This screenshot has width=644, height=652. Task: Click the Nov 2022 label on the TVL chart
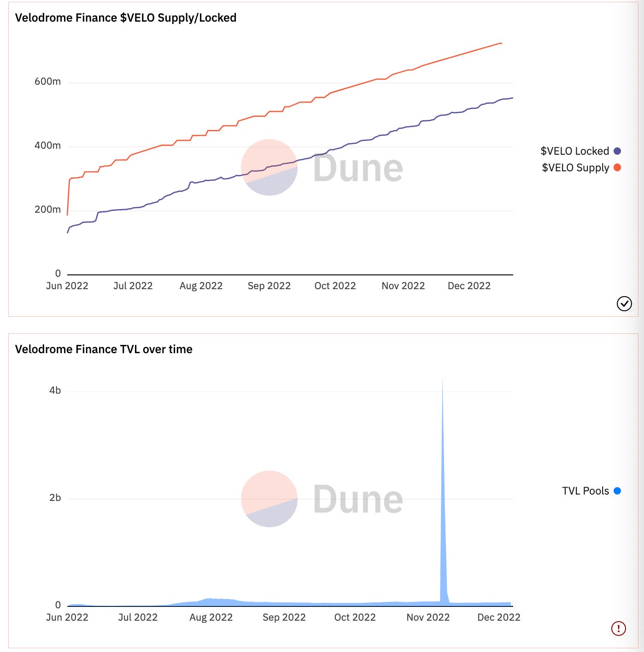[x=428, y=617]
